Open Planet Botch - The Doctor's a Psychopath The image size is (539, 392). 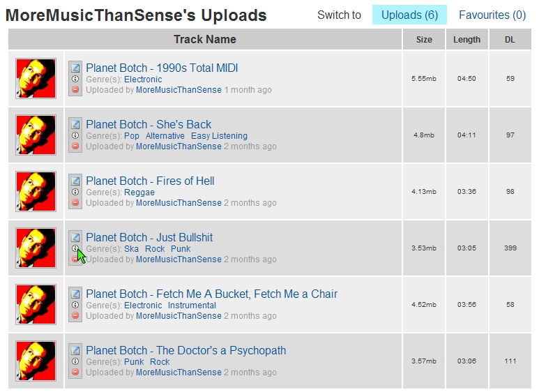click(x=186, y=350)
